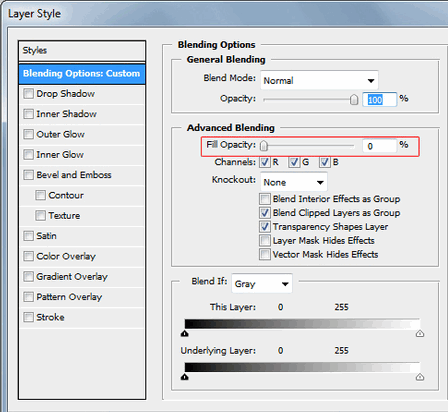Click the Fill Opacity value field
The width and height of the screenshot is (448, 412).
[x=380, y=146]
